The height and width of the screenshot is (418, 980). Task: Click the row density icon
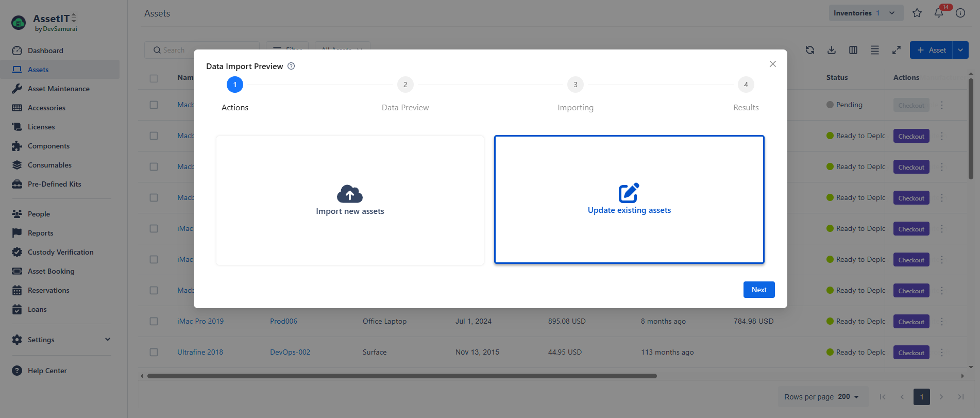coord(875,50)
